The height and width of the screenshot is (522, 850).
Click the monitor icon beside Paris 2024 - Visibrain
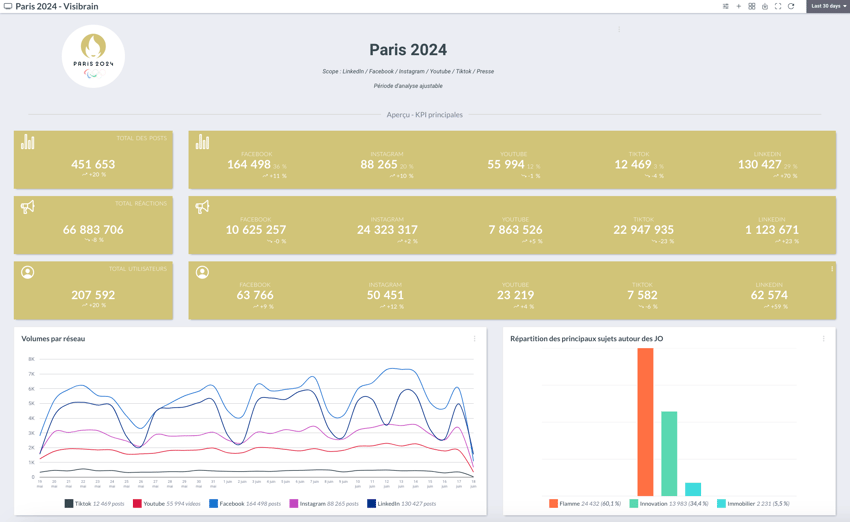tap(8, 7)
